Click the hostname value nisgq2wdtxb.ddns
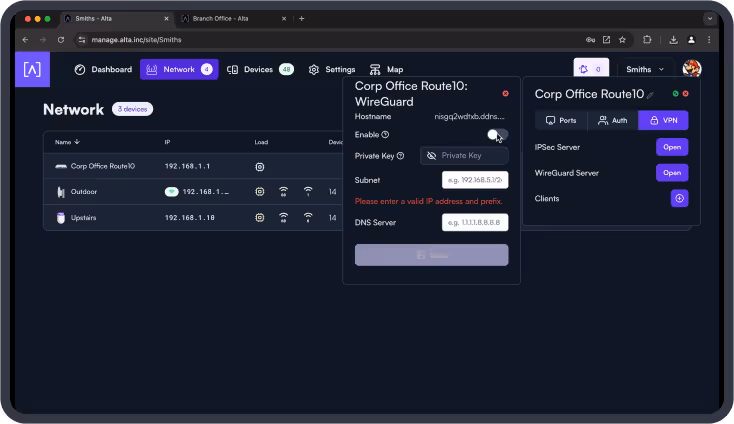 (470, 117)
